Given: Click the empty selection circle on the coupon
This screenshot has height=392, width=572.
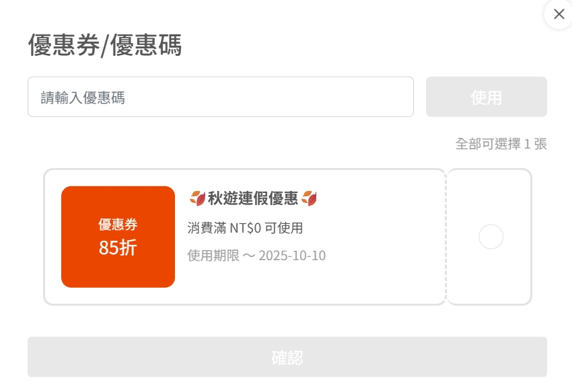Looking at the screenshot, I should tap(491, 237).
